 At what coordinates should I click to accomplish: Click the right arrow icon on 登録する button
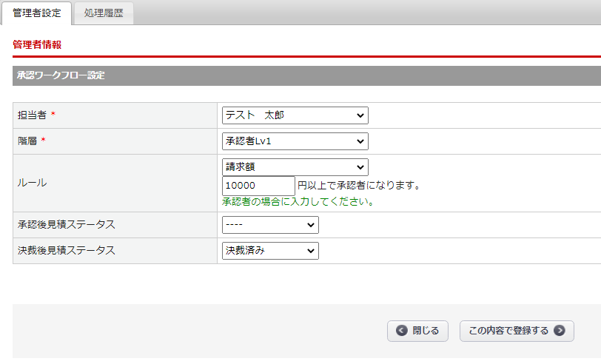click(x=560, y=331)
